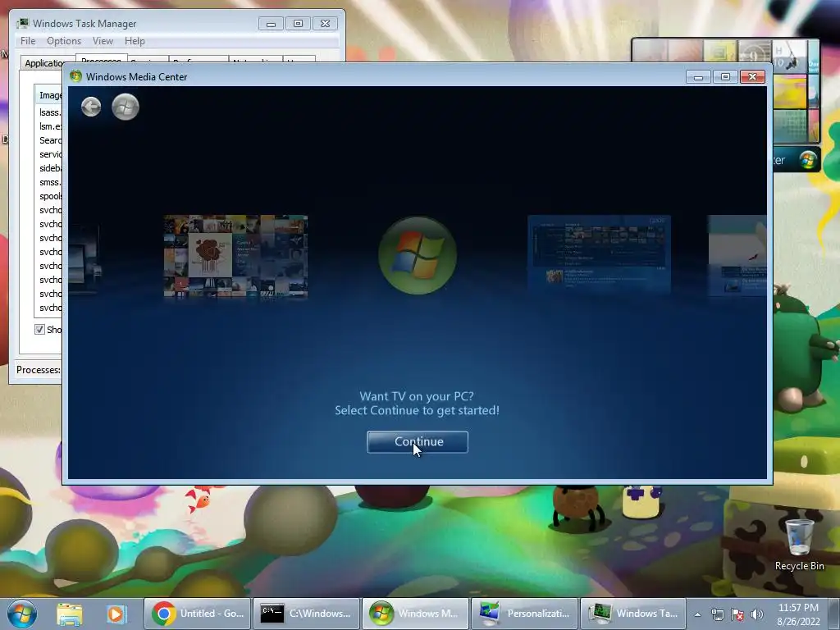
Task: Show hidden system tray icons
Action: pos(697,614)
